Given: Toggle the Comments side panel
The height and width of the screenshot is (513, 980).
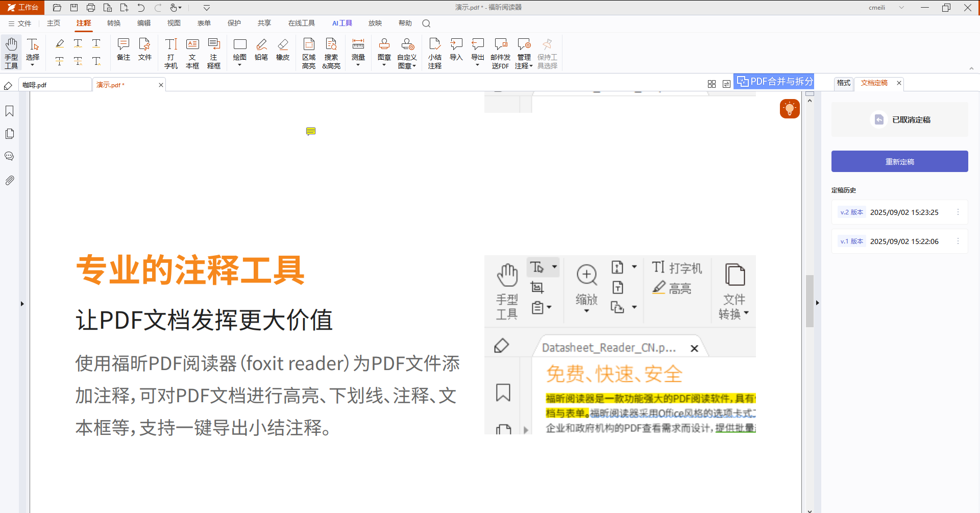Looking at the screenshot, I should tap(9, 156).
